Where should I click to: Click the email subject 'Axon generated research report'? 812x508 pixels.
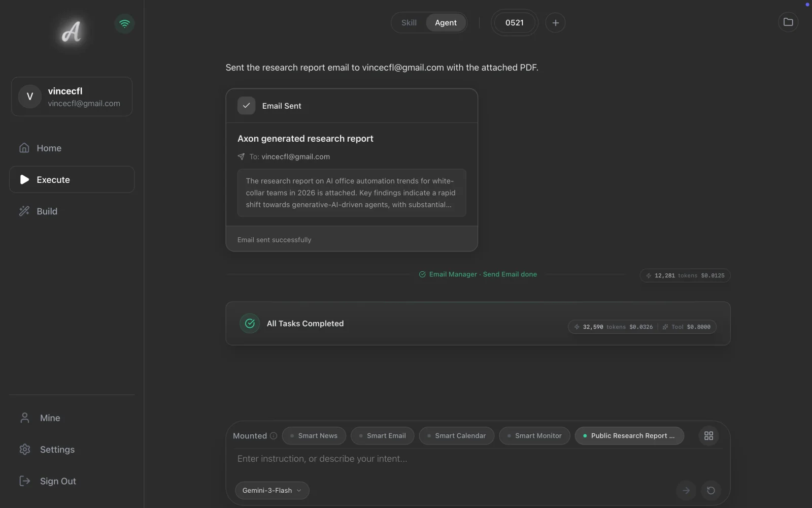click(306, 139)
